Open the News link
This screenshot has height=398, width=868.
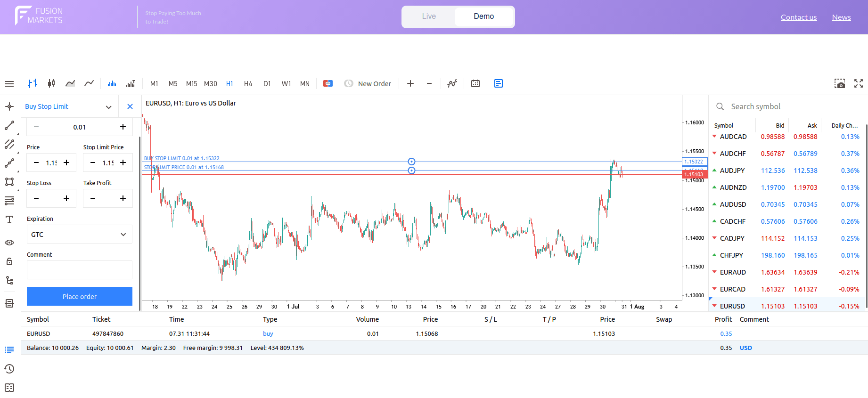click(x=841, y=17)
